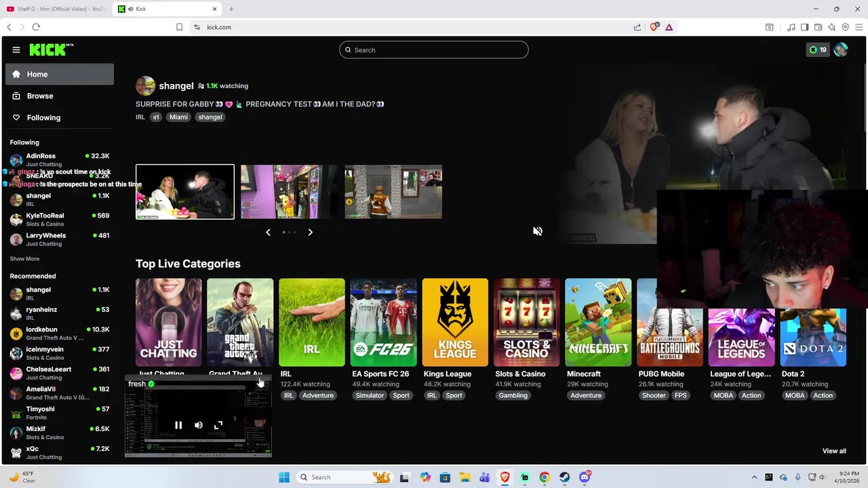Open ChelseaLeeart in Recommended
Screen dimensions: 868x488
coord(60,373)
